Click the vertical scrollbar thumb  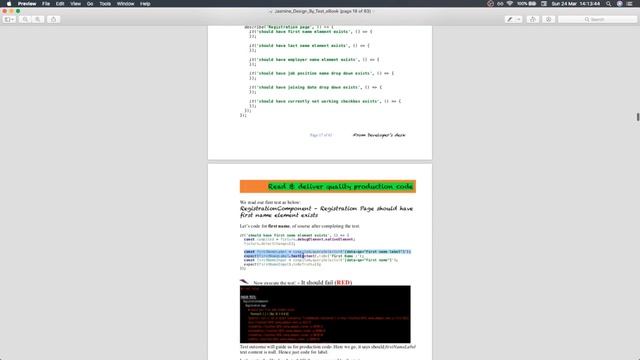[x=638, y=117]
